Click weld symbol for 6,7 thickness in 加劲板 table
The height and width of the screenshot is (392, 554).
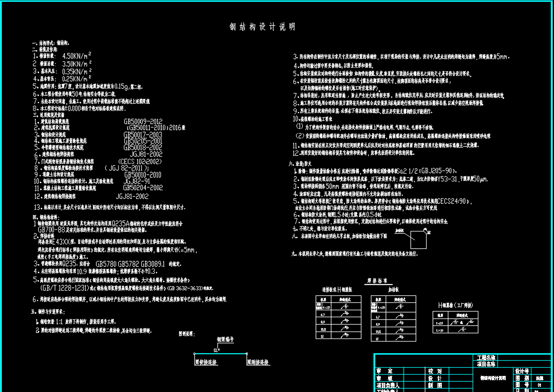point(400,317)
